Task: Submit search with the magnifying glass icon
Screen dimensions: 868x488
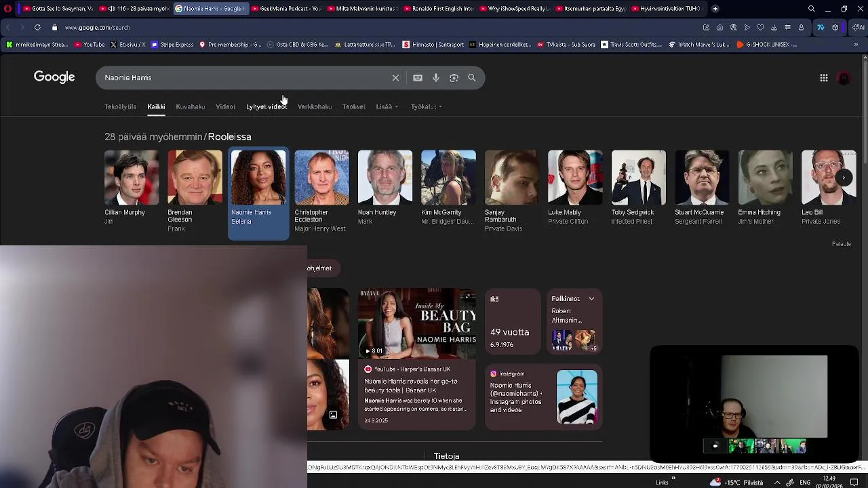Action: [x=472, y=78]
